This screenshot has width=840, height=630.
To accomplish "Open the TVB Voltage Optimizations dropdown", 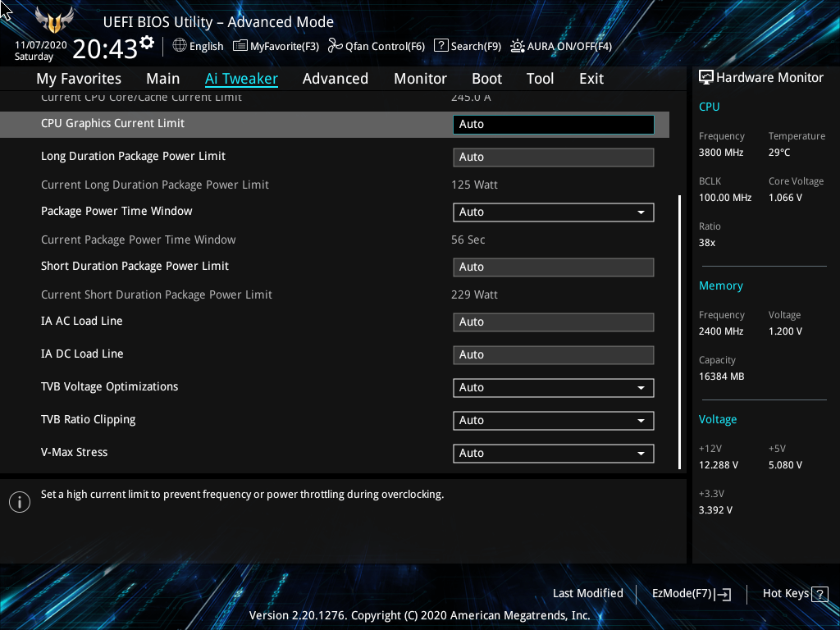I will pyautogui.click(x=553, y=388).
